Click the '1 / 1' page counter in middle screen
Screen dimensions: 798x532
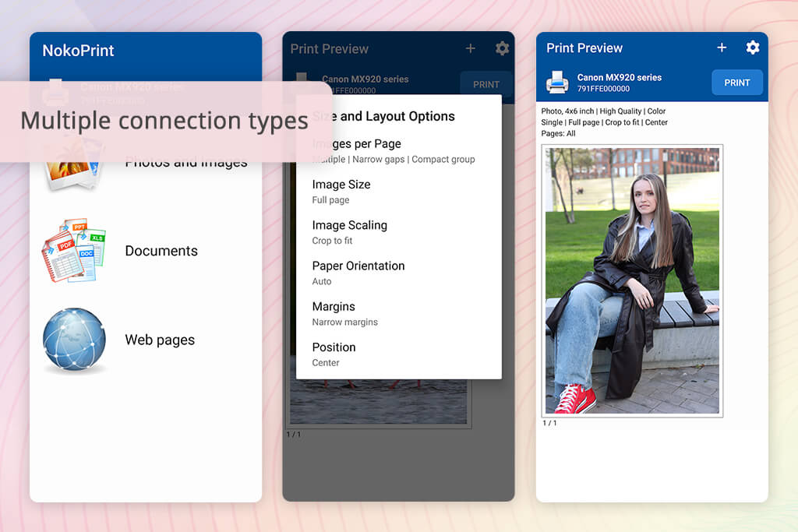[x=294, y=435]
